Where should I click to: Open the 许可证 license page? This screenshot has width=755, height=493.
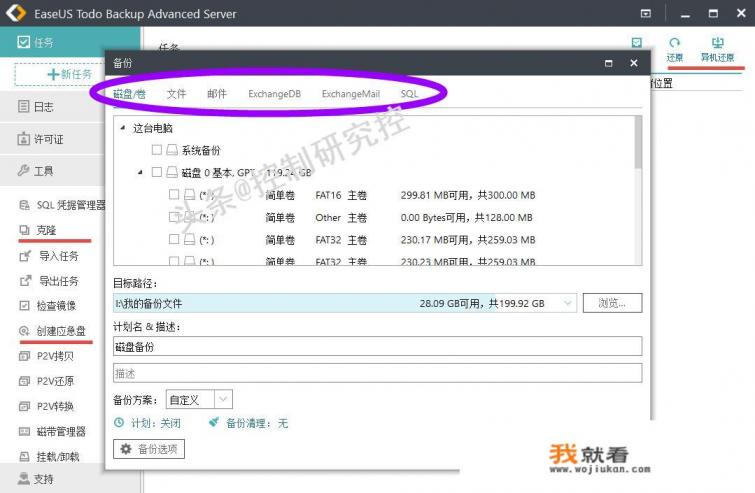tap(52, 139)
